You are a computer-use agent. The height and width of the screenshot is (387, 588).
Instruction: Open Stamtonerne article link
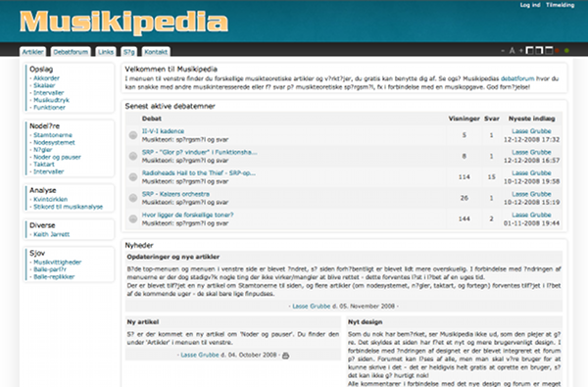pos(53,135)
